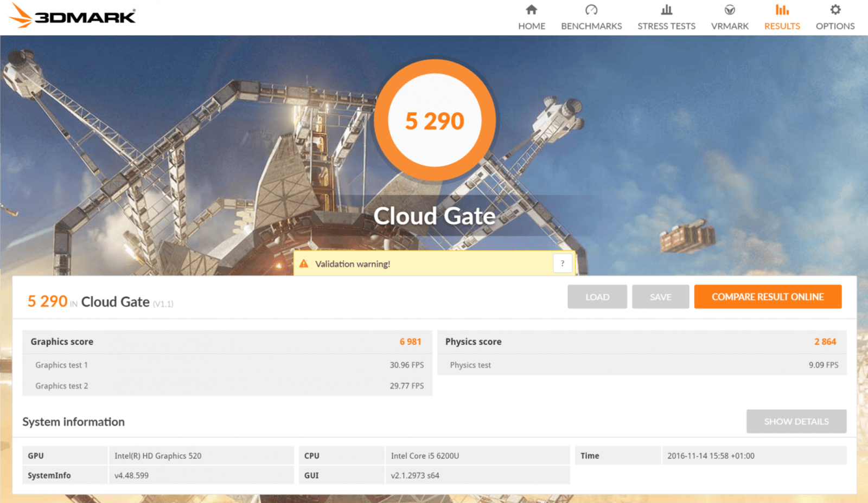Click the orange 5 290 score circle
The width and height of the screenshot is (868, 503).
435,120
